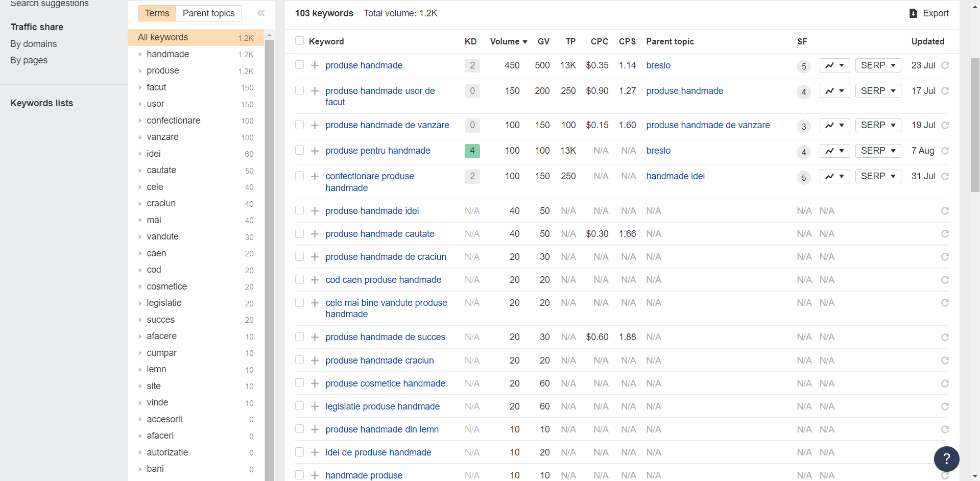Open SERP dropdown for 'confectionare produse handmade'
Viewport: 980px width, 481px height.
(878, 176)
